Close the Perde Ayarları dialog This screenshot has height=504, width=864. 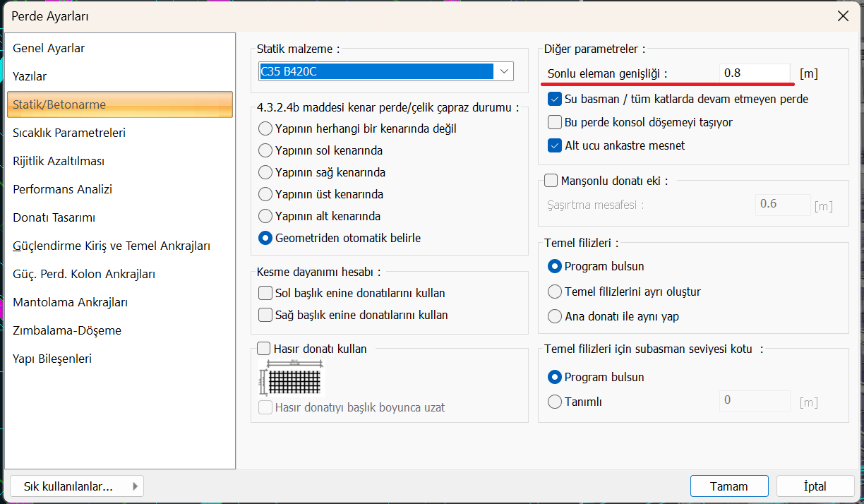842,16
